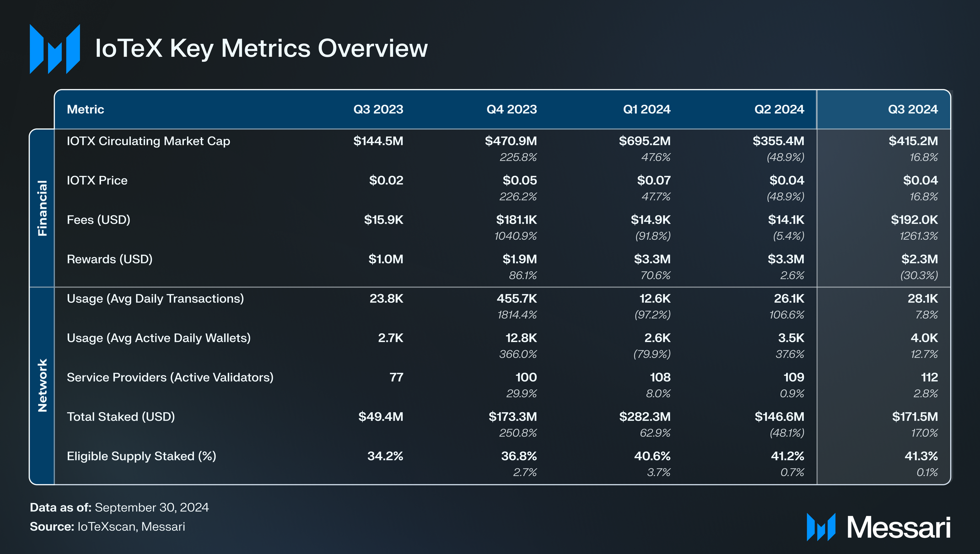Click the "Data as of: September 30, 2024" note
The image size is (980, 554).
119,507
